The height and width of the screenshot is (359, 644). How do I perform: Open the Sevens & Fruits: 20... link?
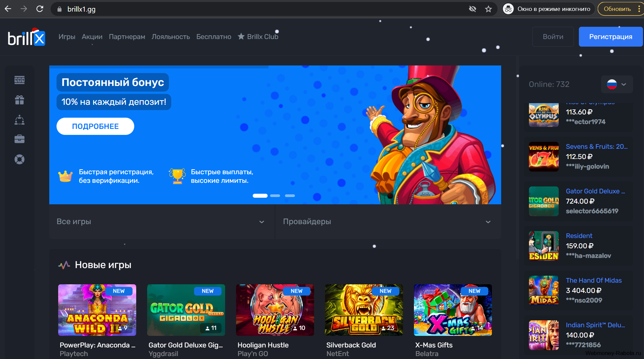[x=597, y=146]
